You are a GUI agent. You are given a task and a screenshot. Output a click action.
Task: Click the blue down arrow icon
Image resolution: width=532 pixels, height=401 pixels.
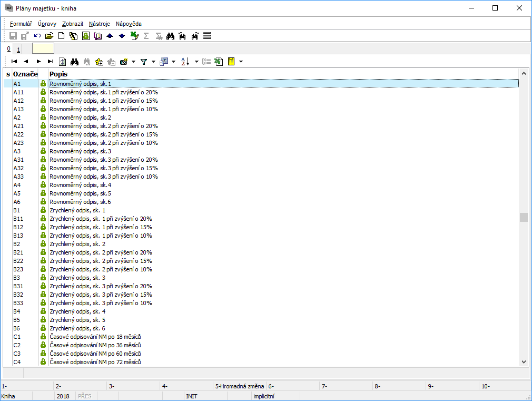click(x=122, y=36)
